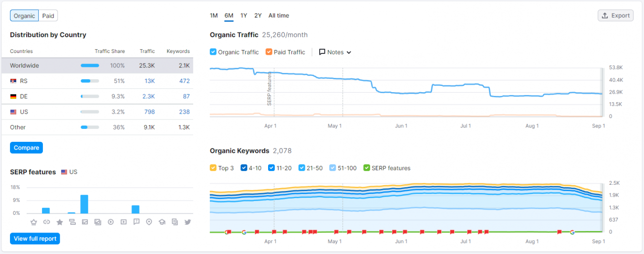The image size is (644, 254).
Task: Select the 1Y time range
Action: click(x=244, y=16)
